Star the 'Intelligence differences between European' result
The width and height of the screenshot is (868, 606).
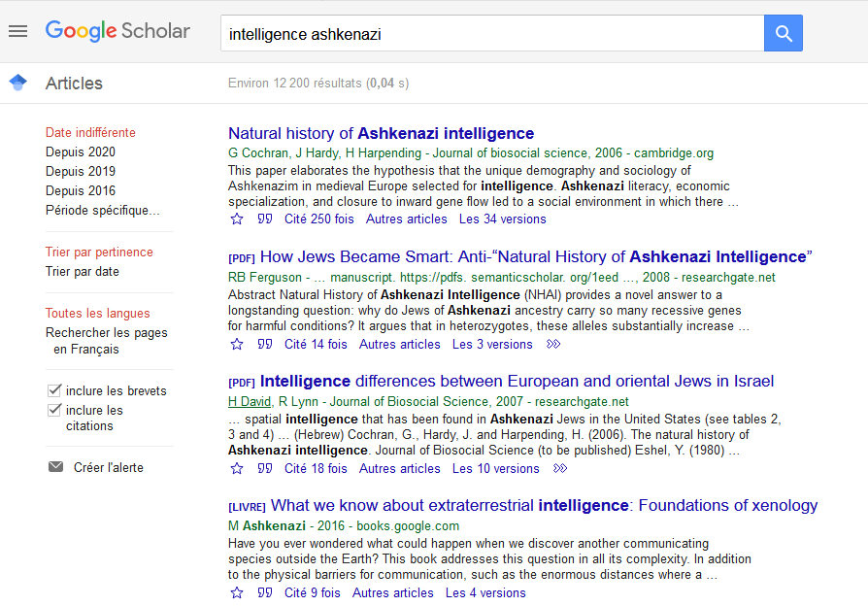coord(237,469)
